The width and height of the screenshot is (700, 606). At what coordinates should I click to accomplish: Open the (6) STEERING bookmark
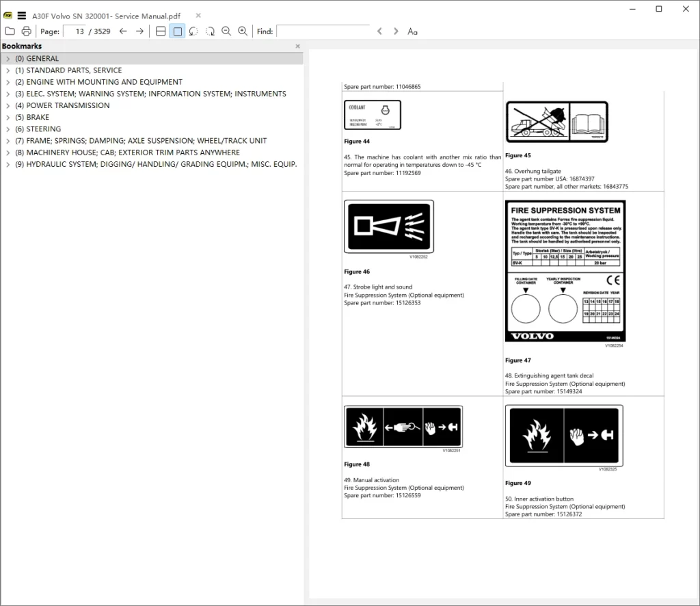coord(38,129)
